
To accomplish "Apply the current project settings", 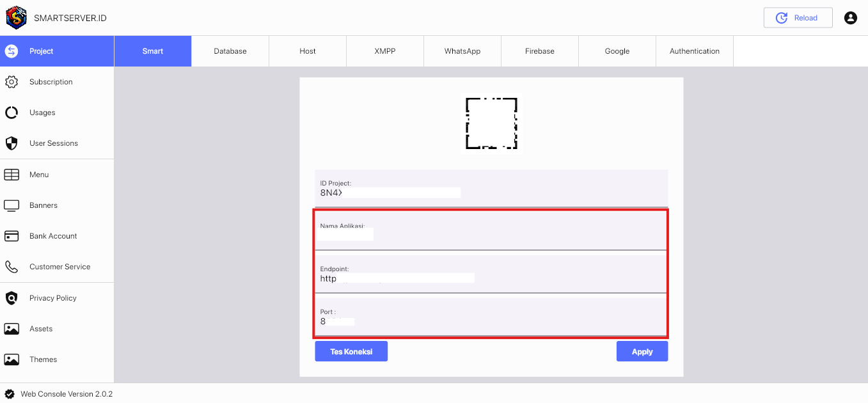I will tap(642, 351).
